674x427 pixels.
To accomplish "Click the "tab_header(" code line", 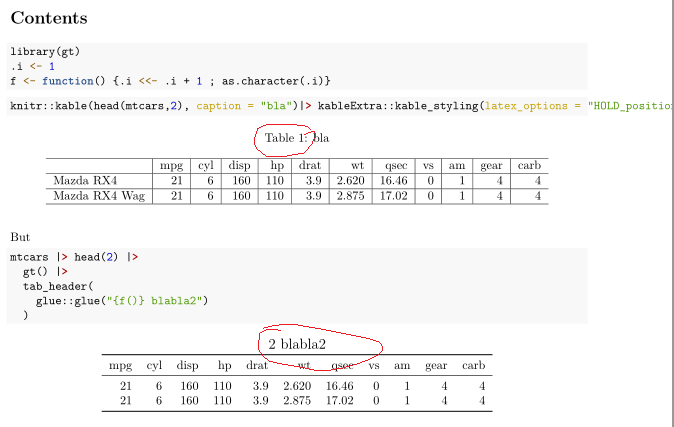I will (58, 286).
